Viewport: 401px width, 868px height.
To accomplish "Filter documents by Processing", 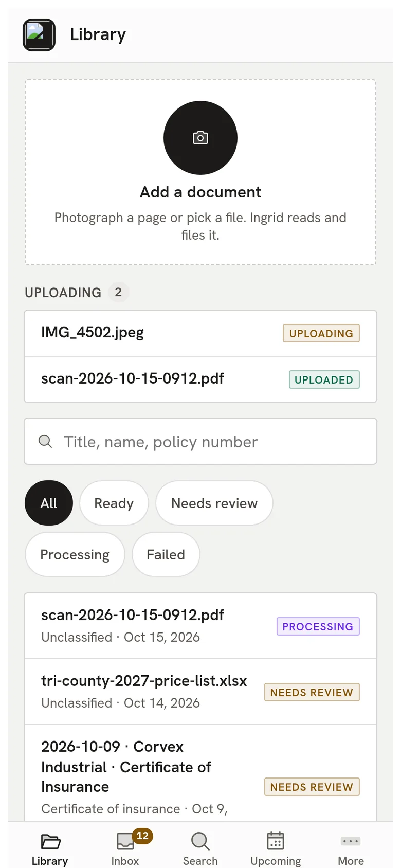I will pos(75,554).
